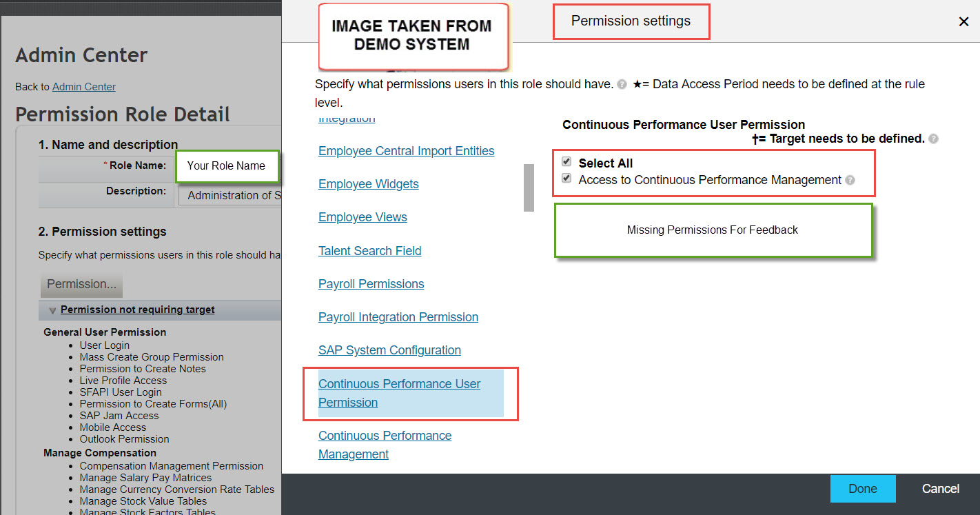The image size is (980, 515).
Task: Click help icon next to Target needs defined
Action: (933, 139)
